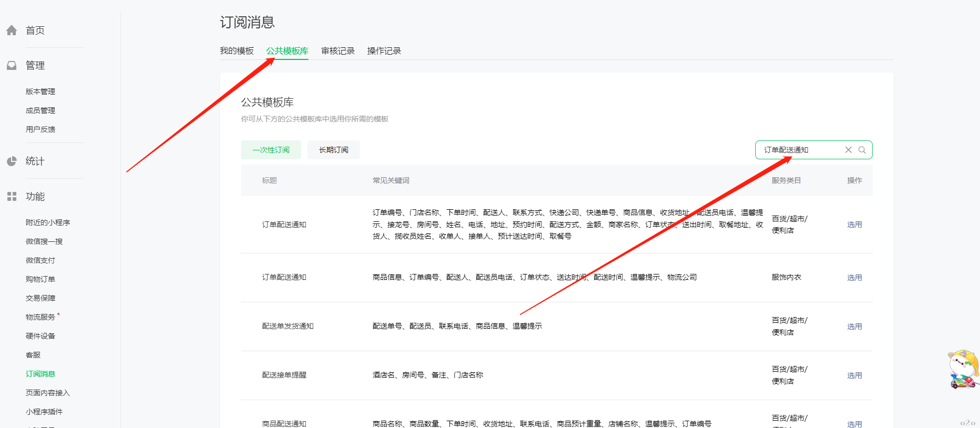Switch to the 我的模板 tab

coord(237,51)
